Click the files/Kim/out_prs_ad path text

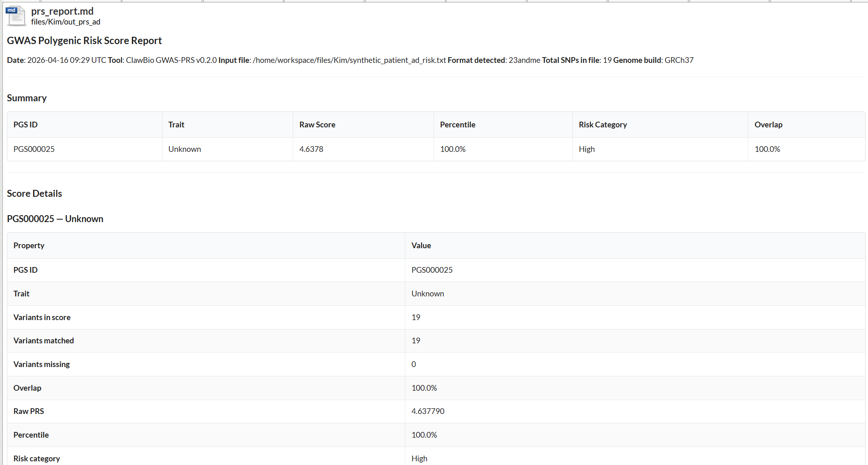[x=65, y=22]
